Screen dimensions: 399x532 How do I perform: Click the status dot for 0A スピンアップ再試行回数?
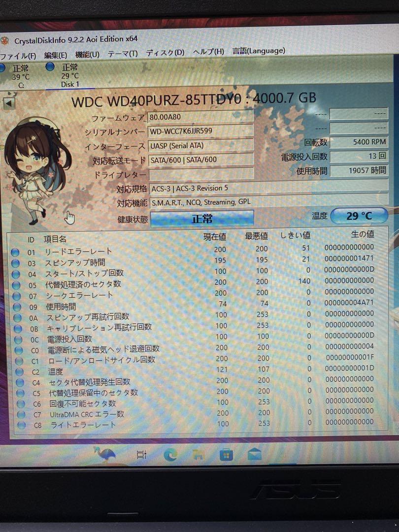pos(17,318)
